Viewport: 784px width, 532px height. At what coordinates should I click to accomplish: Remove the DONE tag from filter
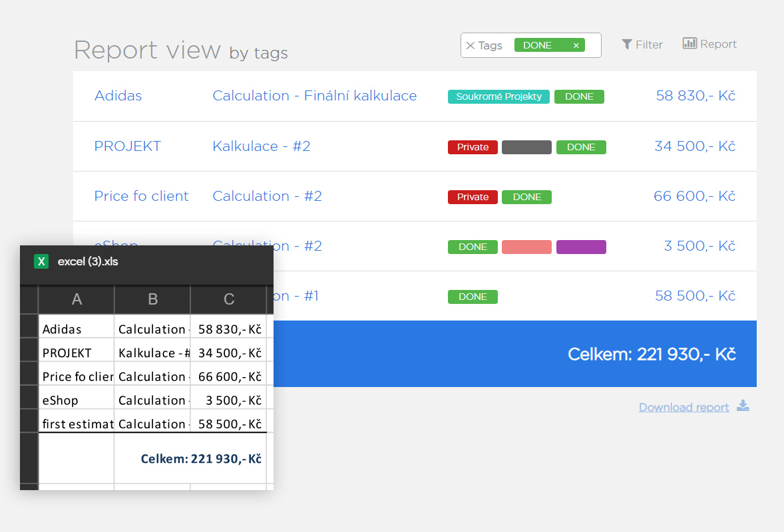click(576, 45)
